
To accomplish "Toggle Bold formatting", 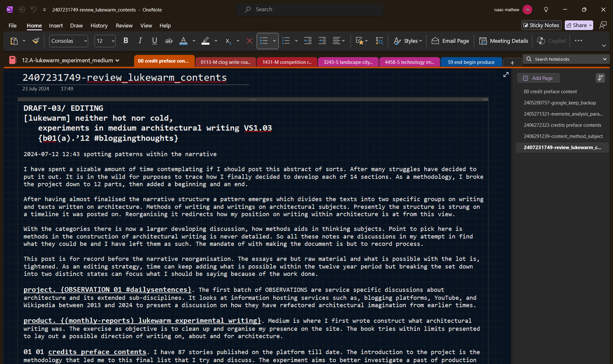I will pyautogui.click(x=126, y=41).
